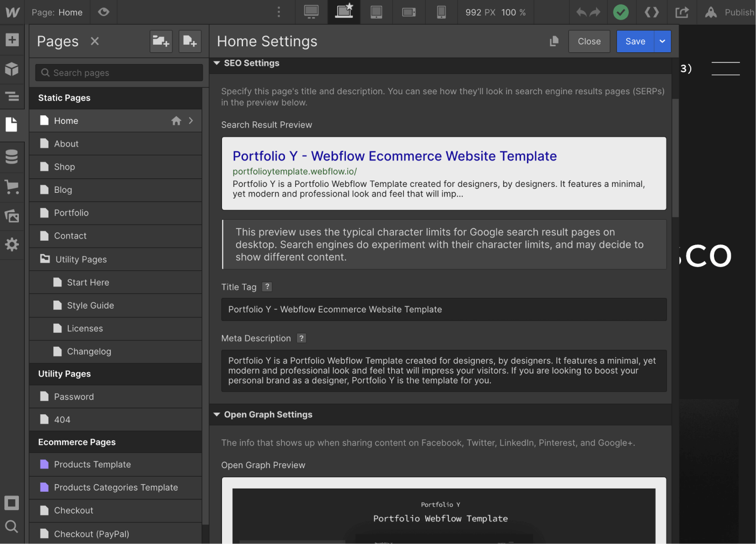Toggle preview mode eye icon
The image size is (756, 544).
(x=104, y=12)
